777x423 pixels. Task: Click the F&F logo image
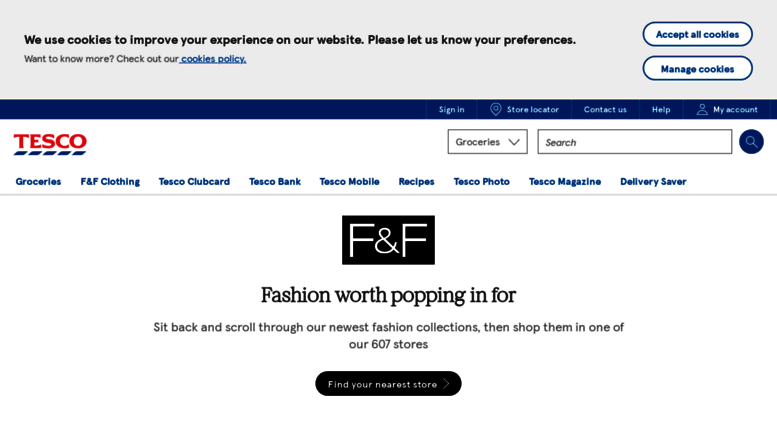(x=388, y=240)
